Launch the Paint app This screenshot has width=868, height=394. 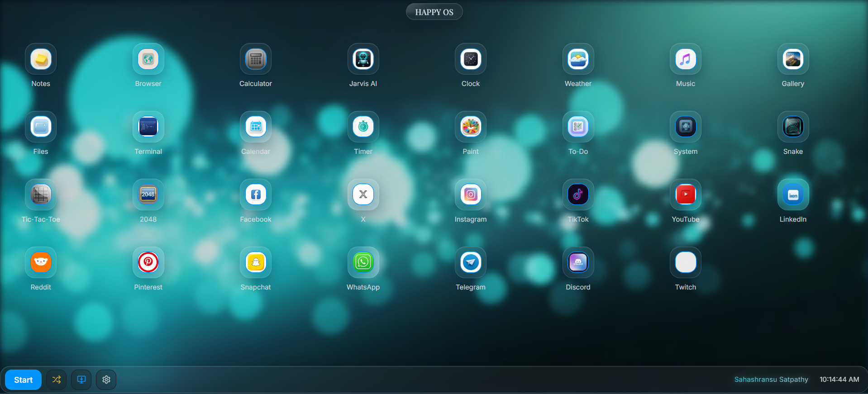pos(471,127)
